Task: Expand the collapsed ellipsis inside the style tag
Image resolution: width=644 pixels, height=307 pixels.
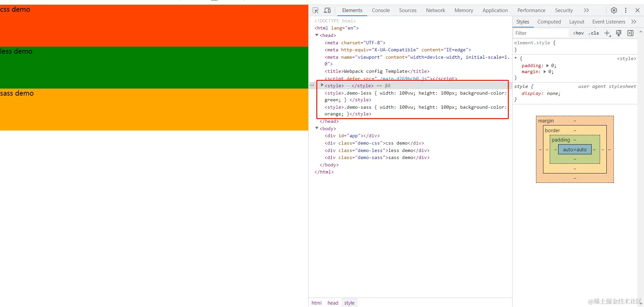Action: coord(348,86)
